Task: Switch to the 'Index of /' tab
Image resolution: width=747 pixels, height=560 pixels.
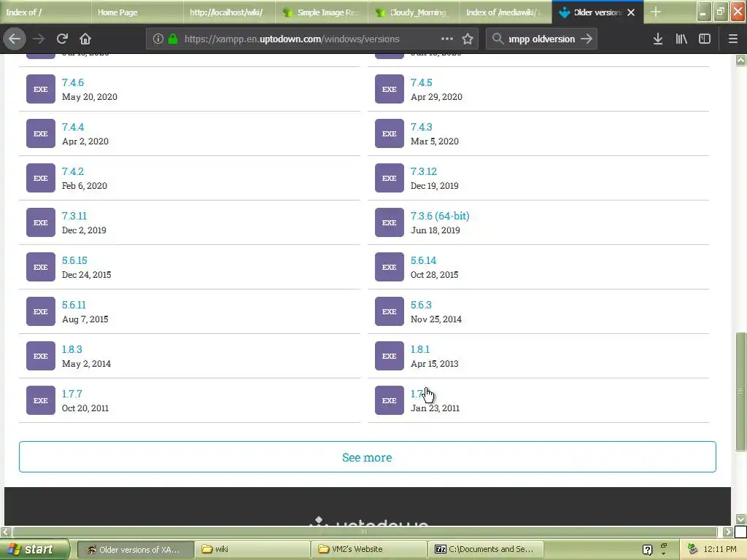Action: [x=46, y=12]
